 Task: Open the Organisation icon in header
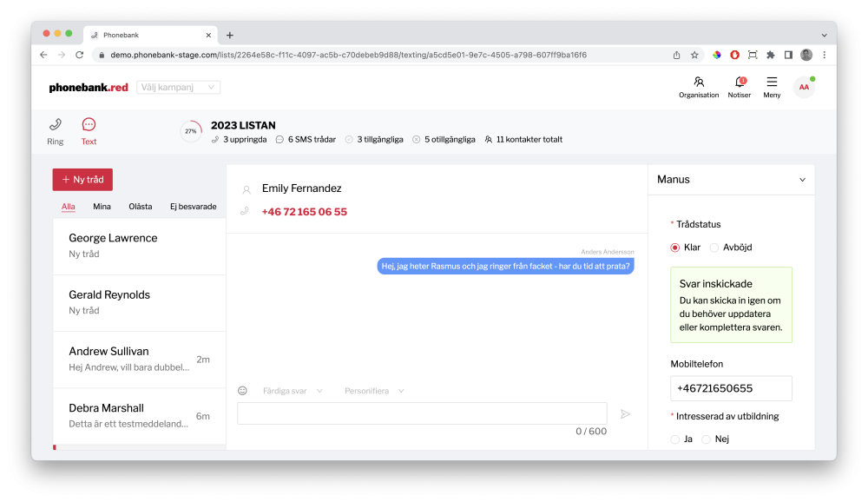[699, 83]
